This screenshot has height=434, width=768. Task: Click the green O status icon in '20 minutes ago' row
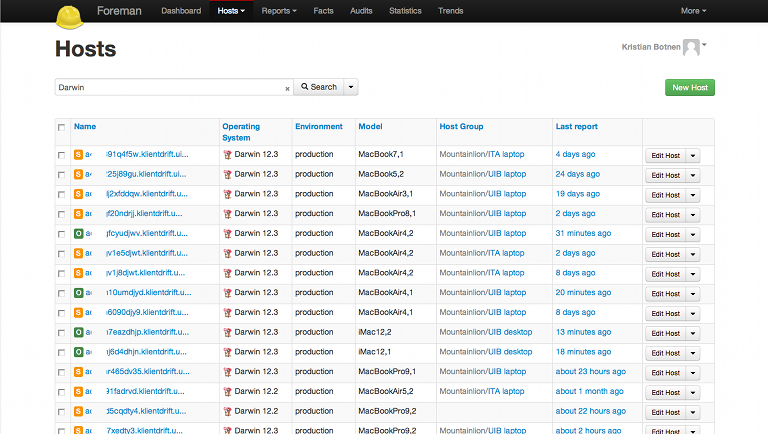coord(78,293)
